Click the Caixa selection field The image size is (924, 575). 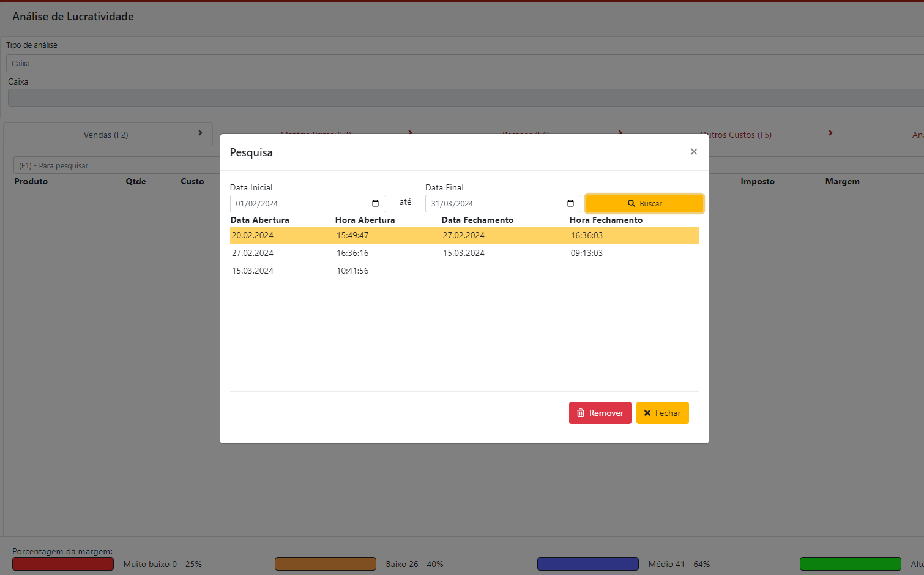click(465, 98)
